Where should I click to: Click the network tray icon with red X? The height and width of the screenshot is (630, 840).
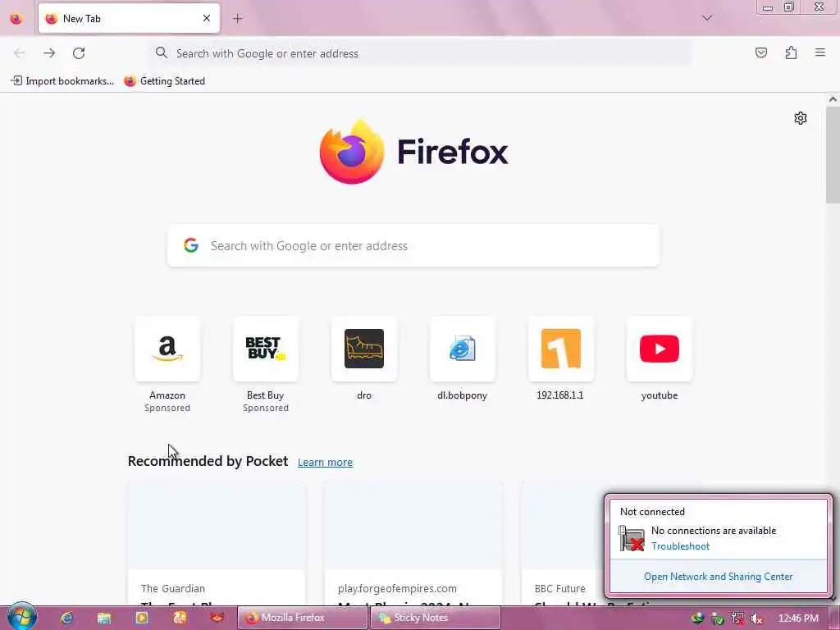click(x=737, y=619)
